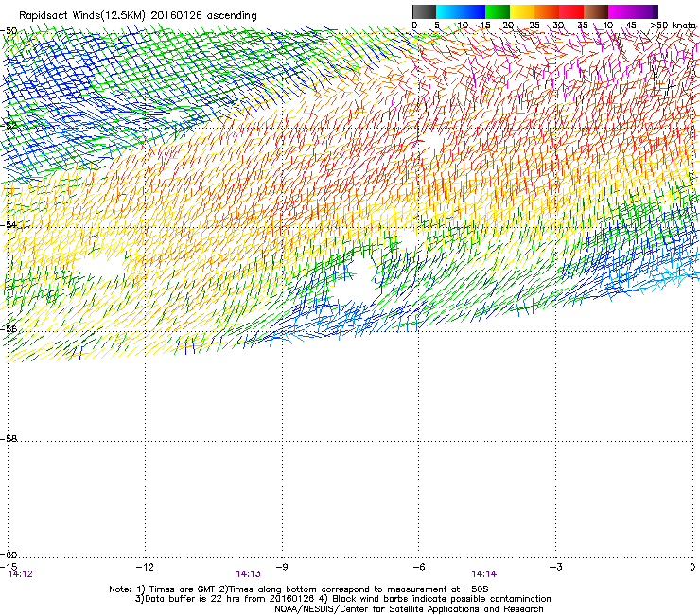Click the blue 10-15 knots legend swatch
The height and width of the screenshot is (615, 700).
pyautogui.click(x=473, y=11)
